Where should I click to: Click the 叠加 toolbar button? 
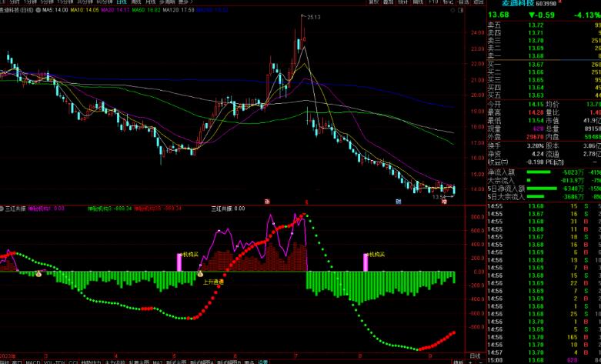(388, 2)
